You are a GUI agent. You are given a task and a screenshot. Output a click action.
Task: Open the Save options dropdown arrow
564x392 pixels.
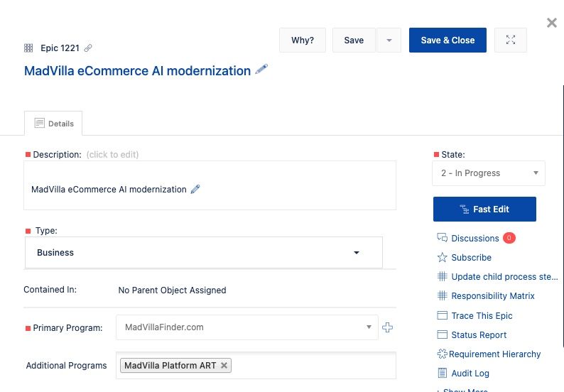[x=389, y=40]
